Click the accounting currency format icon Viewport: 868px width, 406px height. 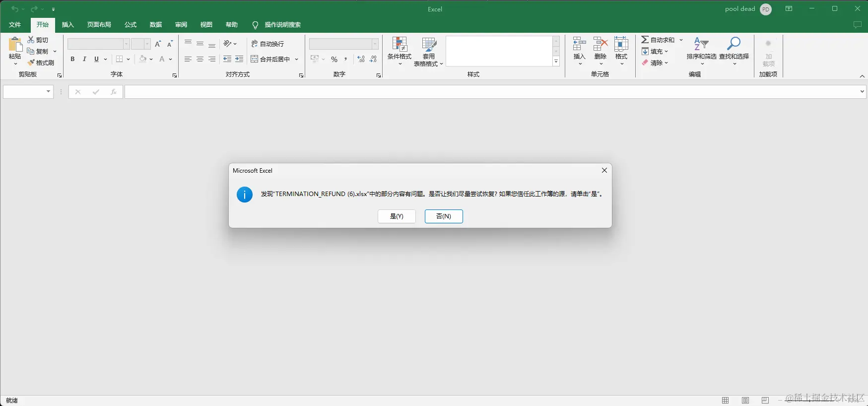pos(314,59)
